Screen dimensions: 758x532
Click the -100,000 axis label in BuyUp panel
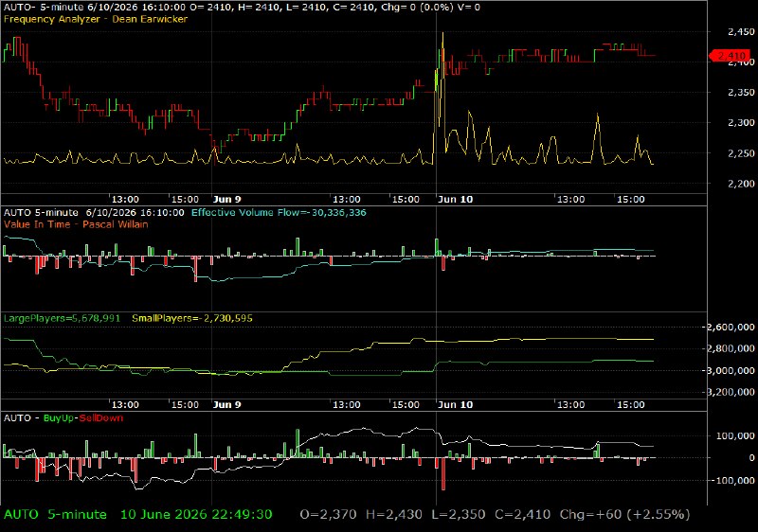pyautogui.click(x=732, y=481)
